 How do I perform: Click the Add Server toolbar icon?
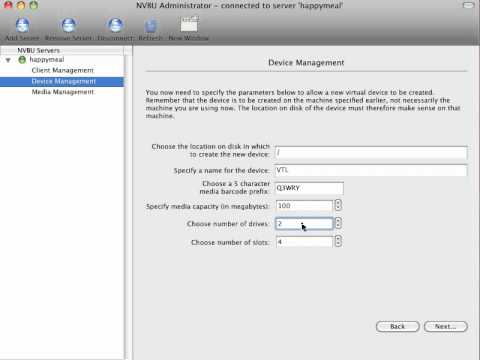click(22, 25)
